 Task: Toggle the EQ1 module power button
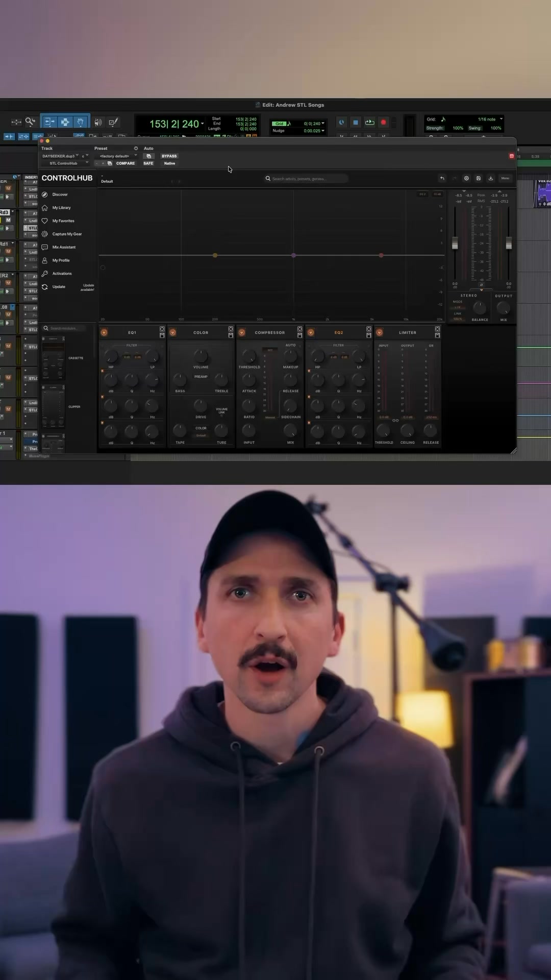[104, 332]
